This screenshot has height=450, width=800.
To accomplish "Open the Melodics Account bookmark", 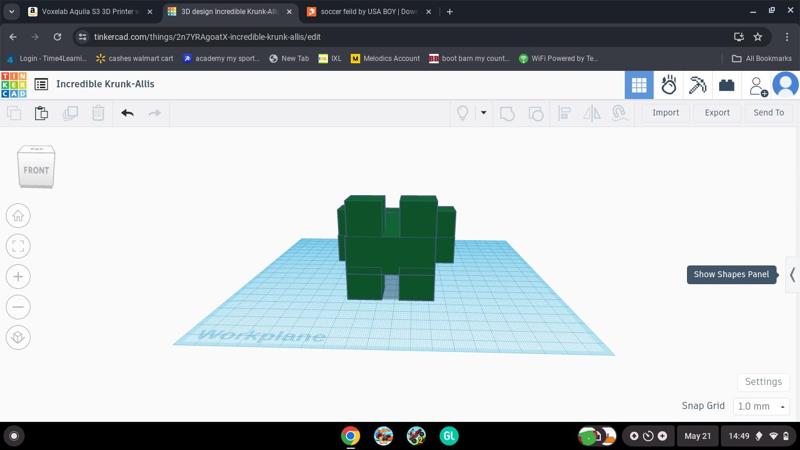I will (385, 59).
